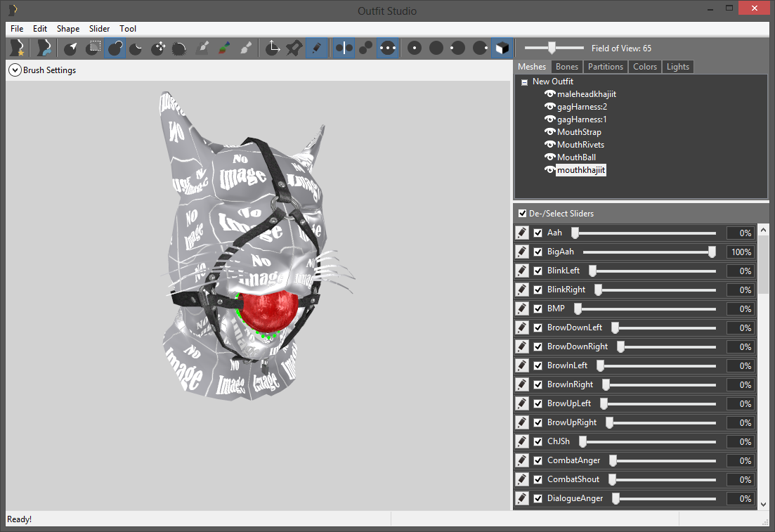The height and width of the screenshot is (532, 775).
Task: Hide the mouthkhajiit mesh eye icon
Action: pos(549,169)
